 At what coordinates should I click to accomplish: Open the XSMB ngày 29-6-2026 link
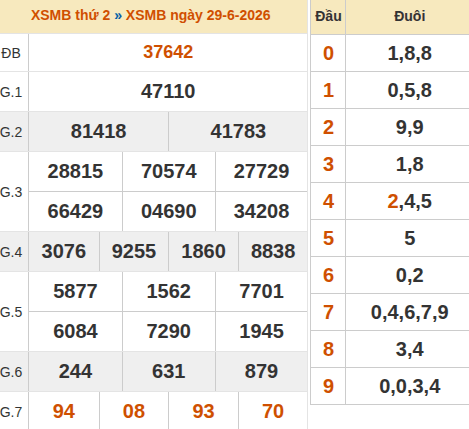(198, 15)
